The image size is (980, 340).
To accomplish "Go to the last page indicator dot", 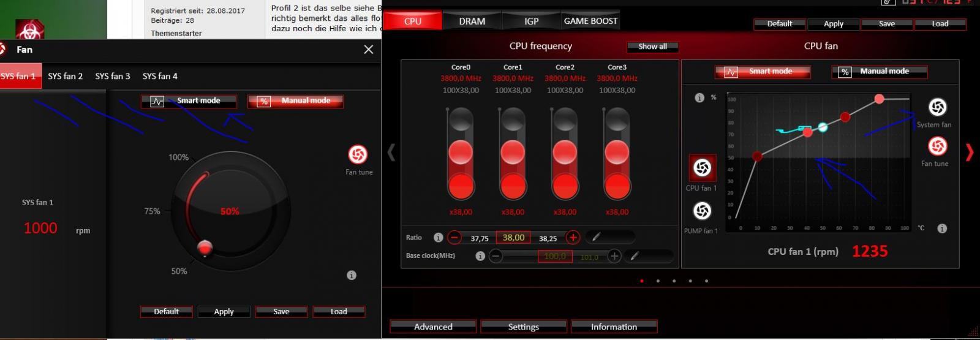I will [706, 281].
